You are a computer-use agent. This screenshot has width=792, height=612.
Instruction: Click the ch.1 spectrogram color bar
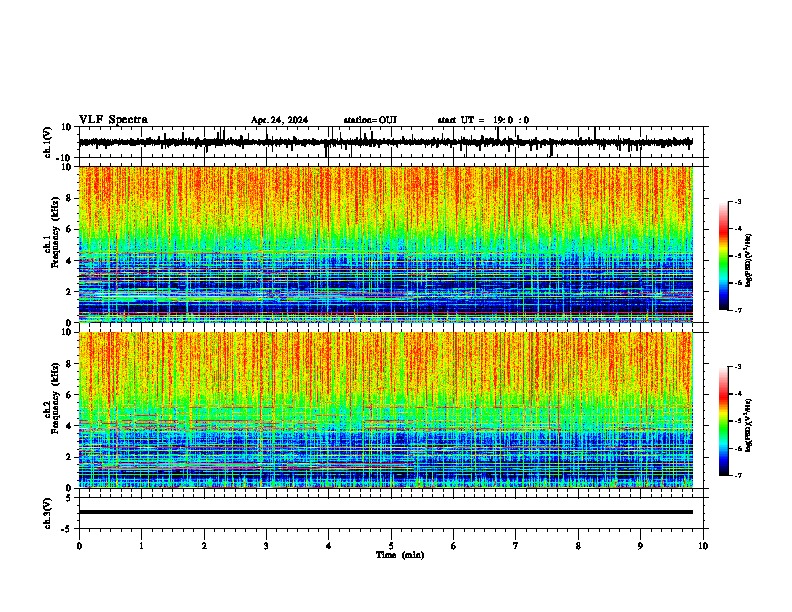tap(723, 256)
